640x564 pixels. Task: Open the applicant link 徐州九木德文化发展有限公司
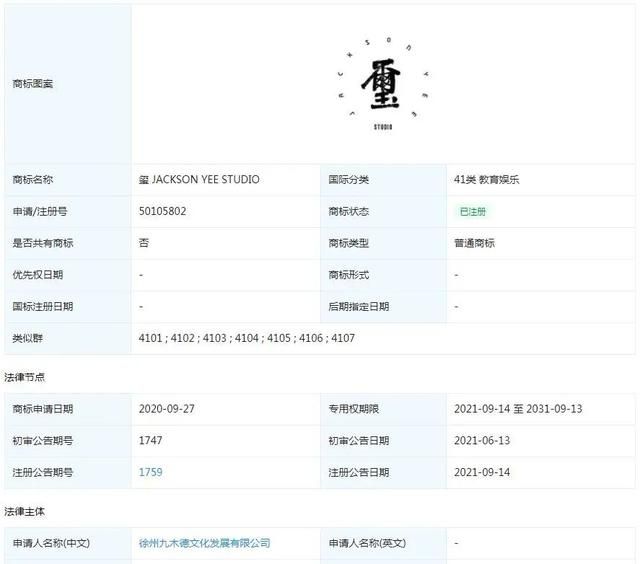[x=204, y=543]
